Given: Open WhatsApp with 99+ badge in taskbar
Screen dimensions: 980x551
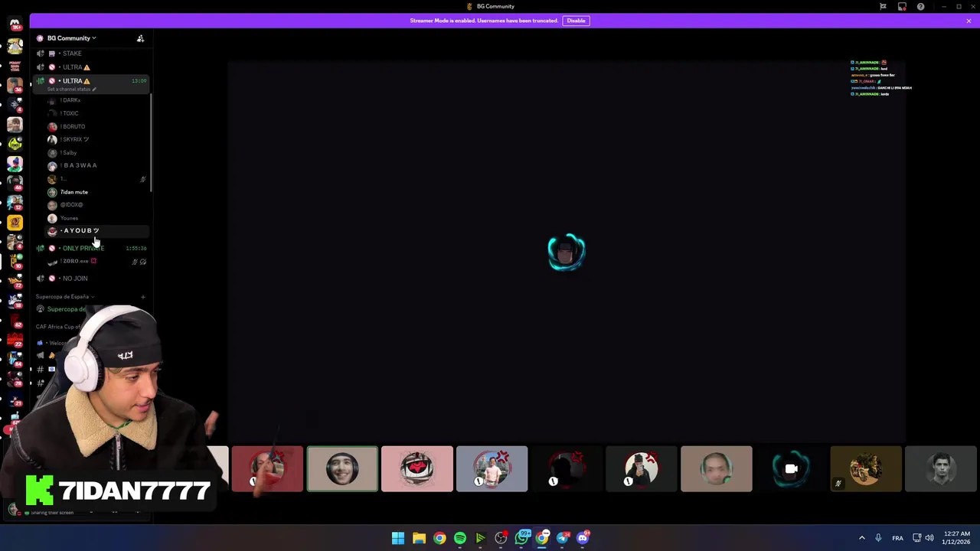Looking at the screenshot, I should [x=522, y=538].
